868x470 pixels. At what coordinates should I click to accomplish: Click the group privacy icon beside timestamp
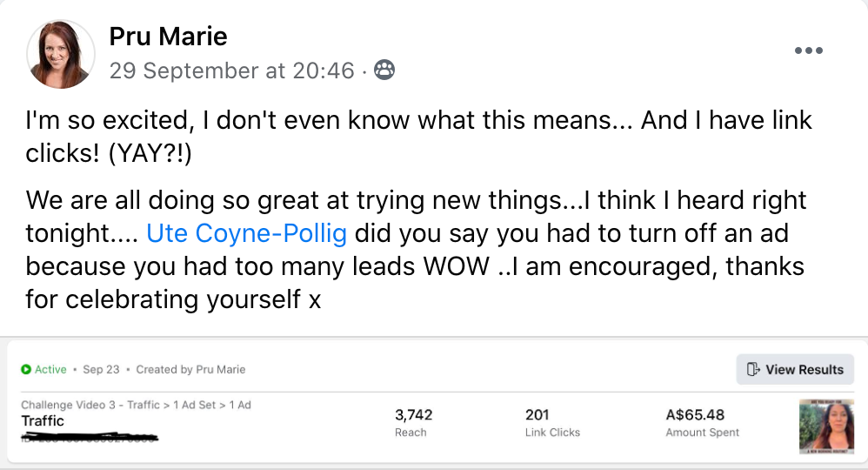pyautogui.click(x=384, y=70)
